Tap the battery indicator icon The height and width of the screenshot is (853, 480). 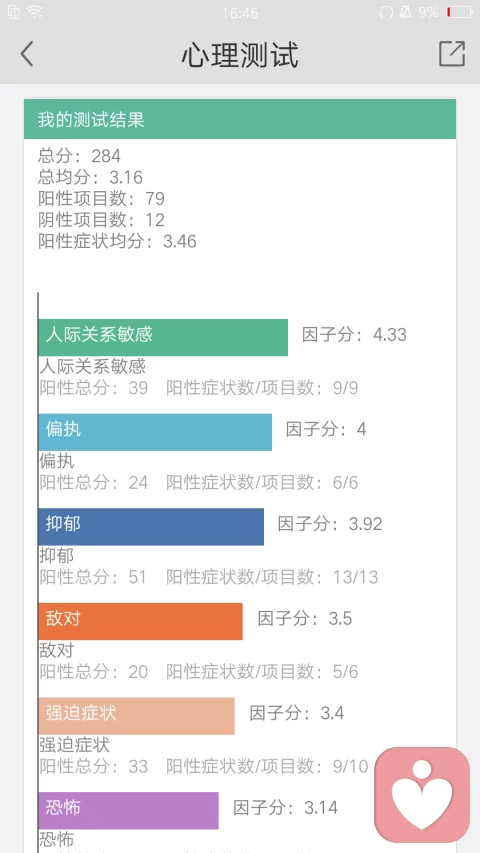click(x=459, y=12)
